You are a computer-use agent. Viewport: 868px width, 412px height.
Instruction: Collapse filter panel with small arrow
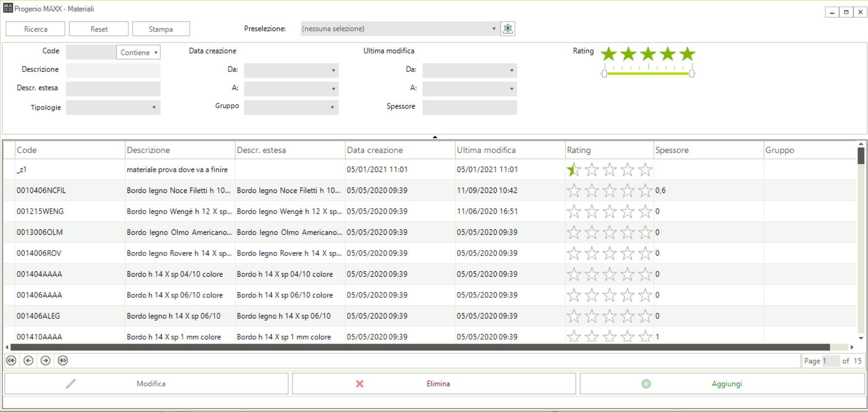click(435, 137)
